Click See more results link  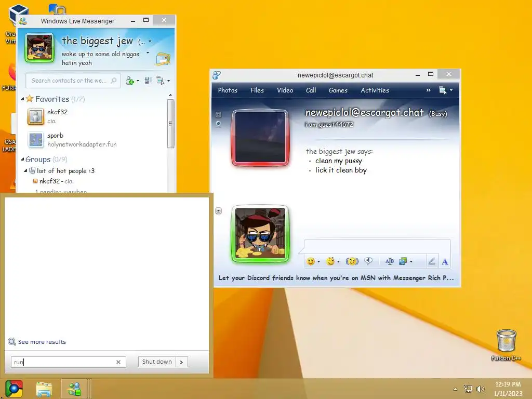pyautogui.click(x=42, y=342)
